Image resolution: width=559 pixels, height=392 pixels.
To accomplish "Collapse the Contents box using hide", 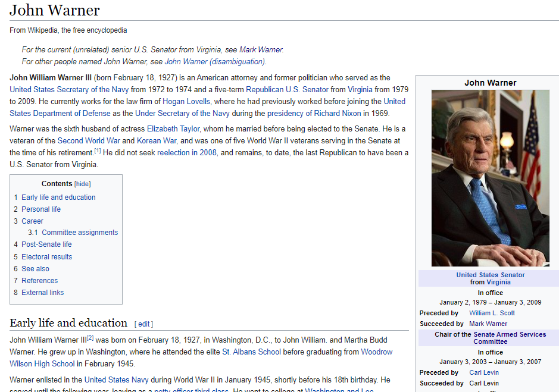I will [x=82, y=184].
